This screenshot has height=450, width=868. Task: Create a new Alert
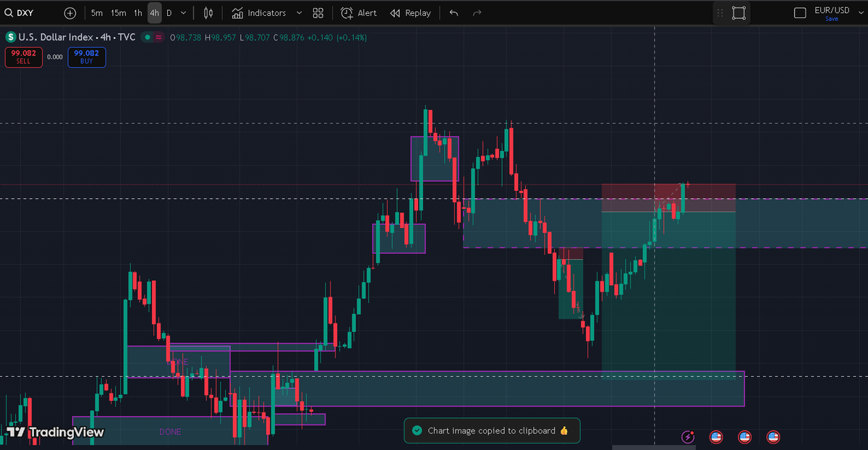click(359, 13)
